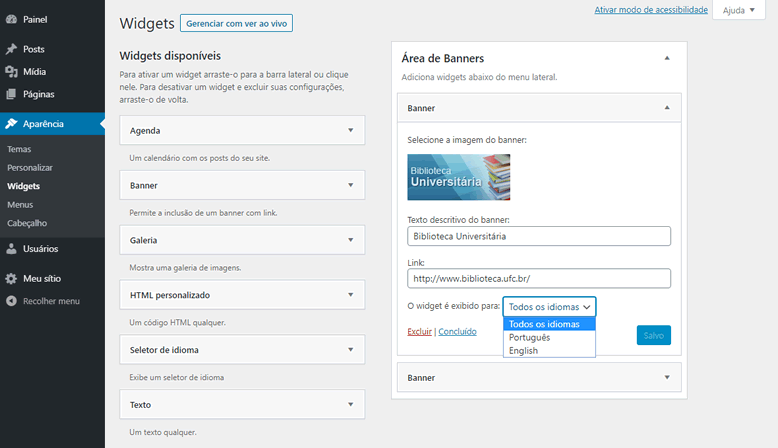Open Temas submenu item

coord(19,149)
